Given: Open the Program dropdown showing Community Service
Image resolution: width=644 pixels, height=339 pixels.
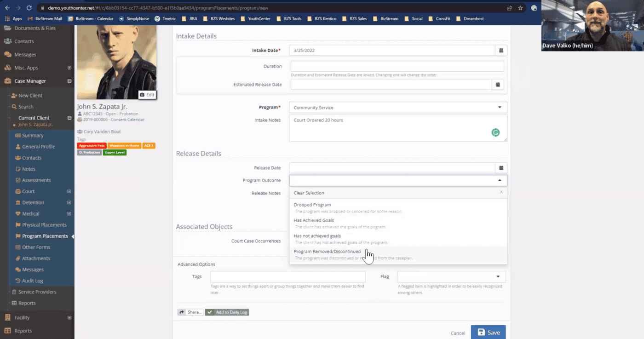Looking at the screenshot, I should 398,108.
